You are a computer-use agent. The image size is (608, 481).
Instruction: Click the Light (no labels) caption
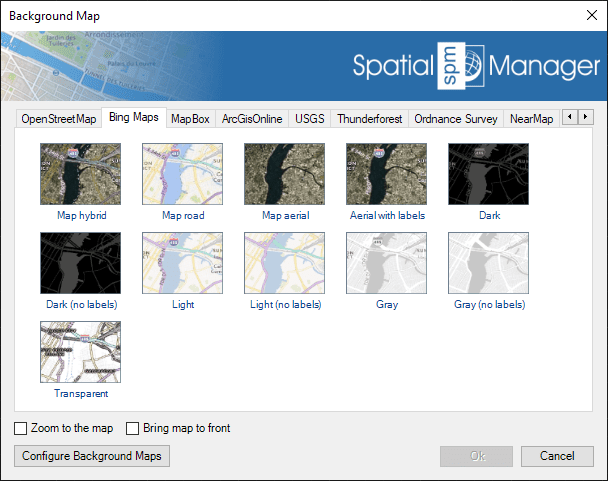286,305
